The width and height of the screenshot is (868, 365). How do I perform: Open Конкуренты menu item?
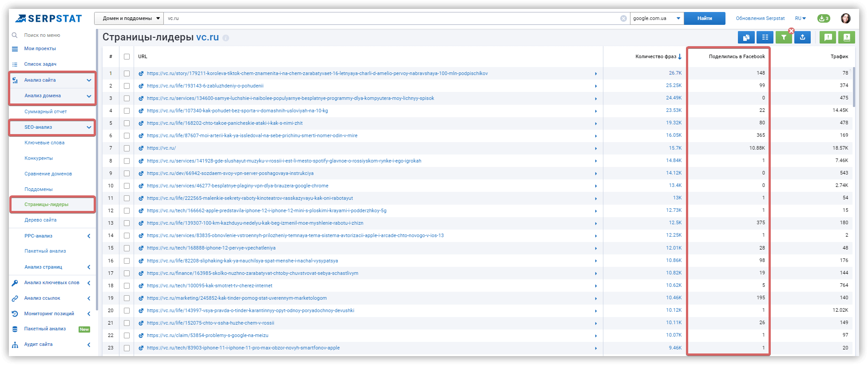pyautogui.click(x=39, y=158)
